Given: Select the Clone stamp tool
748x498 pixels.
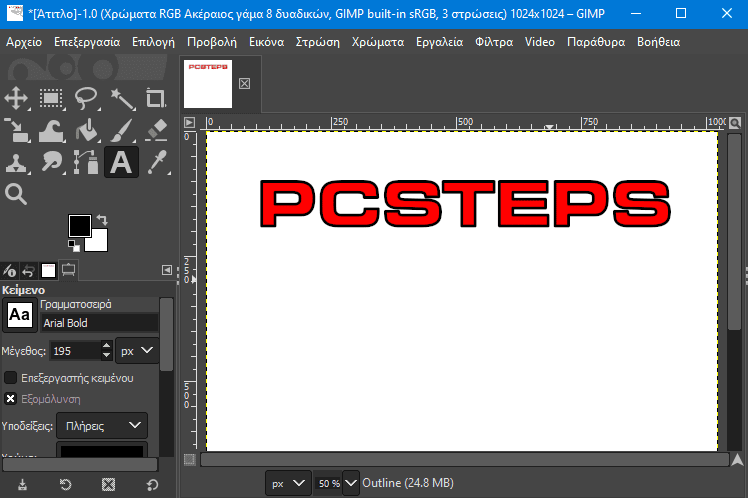Looking at the screenshot, I should click(x=17, y=163).
